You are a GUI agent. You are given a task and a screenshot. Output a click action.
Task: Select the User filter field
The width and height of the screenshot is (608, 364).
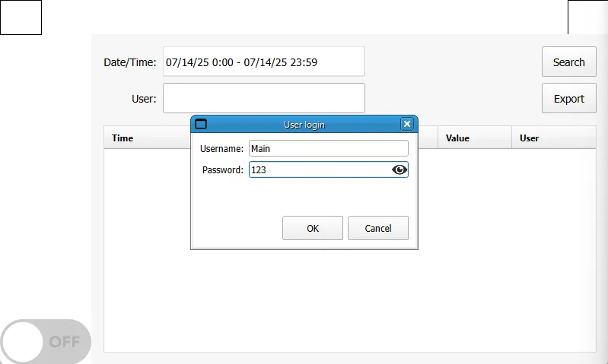pos(263,99)
